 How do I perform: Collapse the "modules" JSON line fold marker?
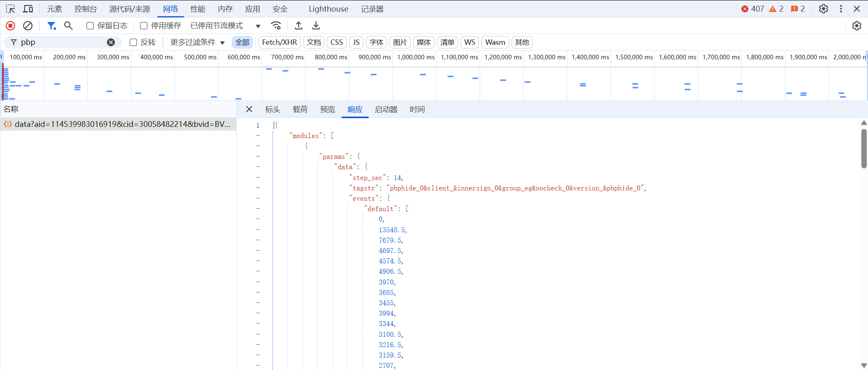[258, 136]
